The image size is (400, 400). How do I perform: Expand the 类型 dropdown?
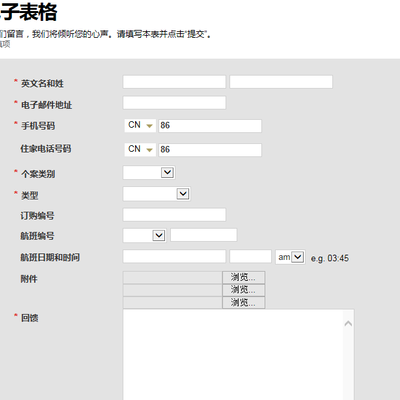click(157, 194)
